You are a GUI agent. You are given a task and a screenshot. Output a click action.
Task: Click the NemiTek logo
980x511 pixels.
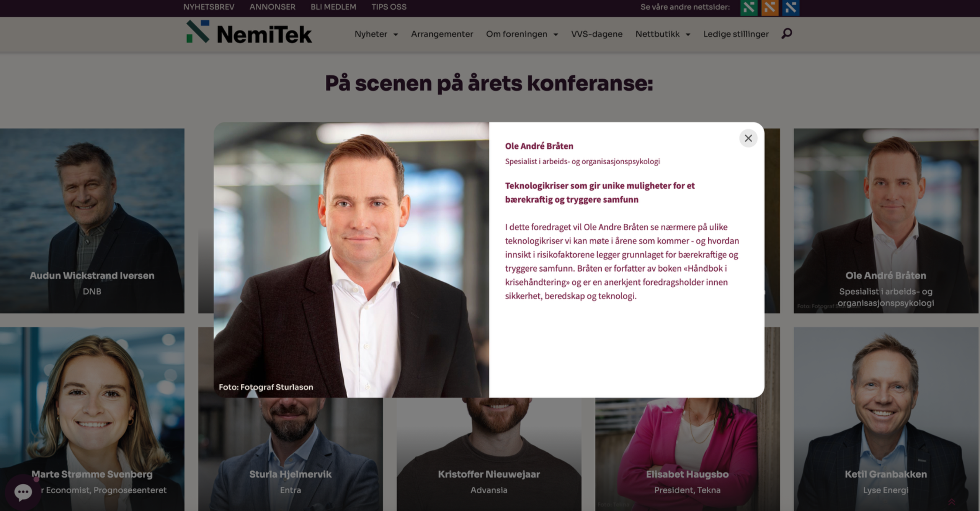249,33
